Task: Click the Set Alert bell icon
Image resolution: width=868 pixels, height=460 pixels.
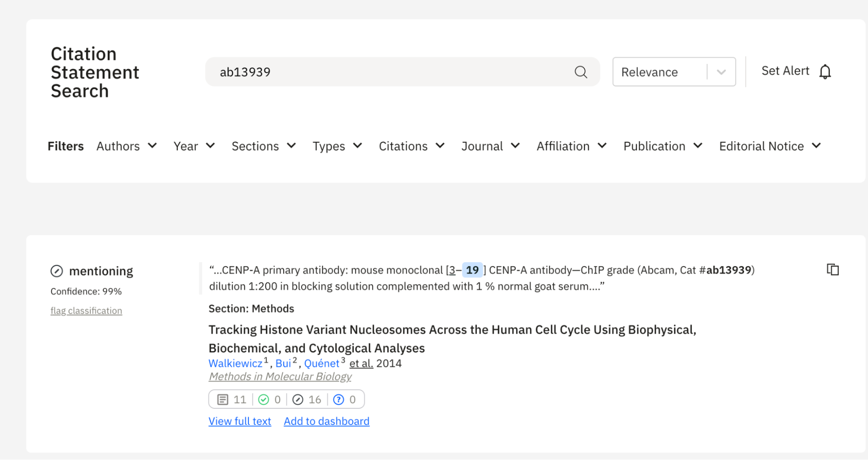Action: pyautogui.click(x=825, y=72)
